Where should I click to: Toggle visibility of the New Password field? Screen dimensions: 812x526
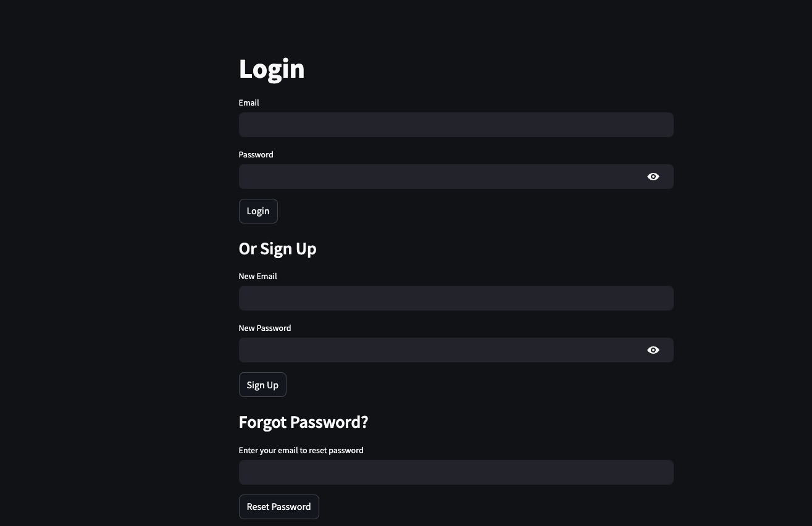pyautogui.click(x=653, y=350)
